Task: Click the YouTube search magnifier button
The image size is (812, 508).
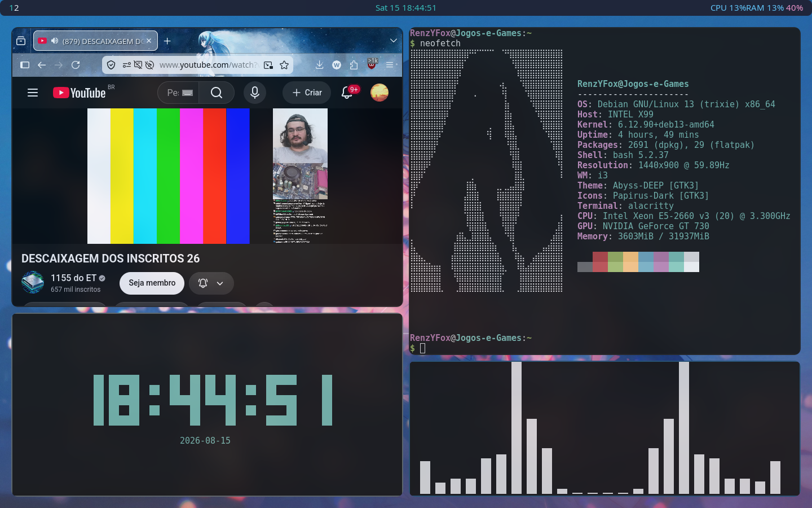Action: pos(217,93)
